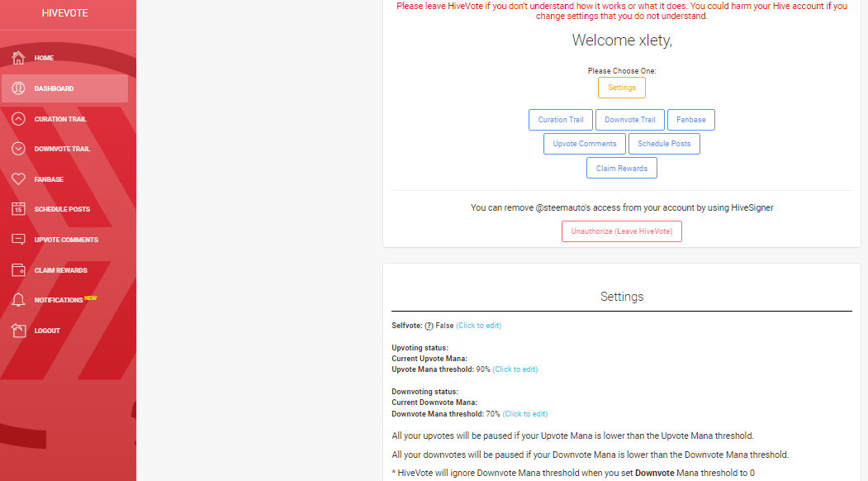Click the HiveSigner access removal note
This screenshot has width=868, height=481.
[622, 207]
